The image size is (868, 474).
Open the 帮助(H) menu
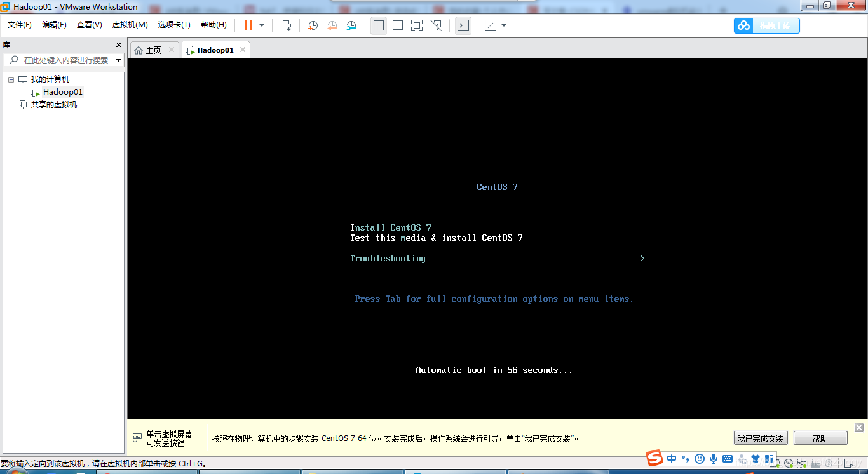214,25
